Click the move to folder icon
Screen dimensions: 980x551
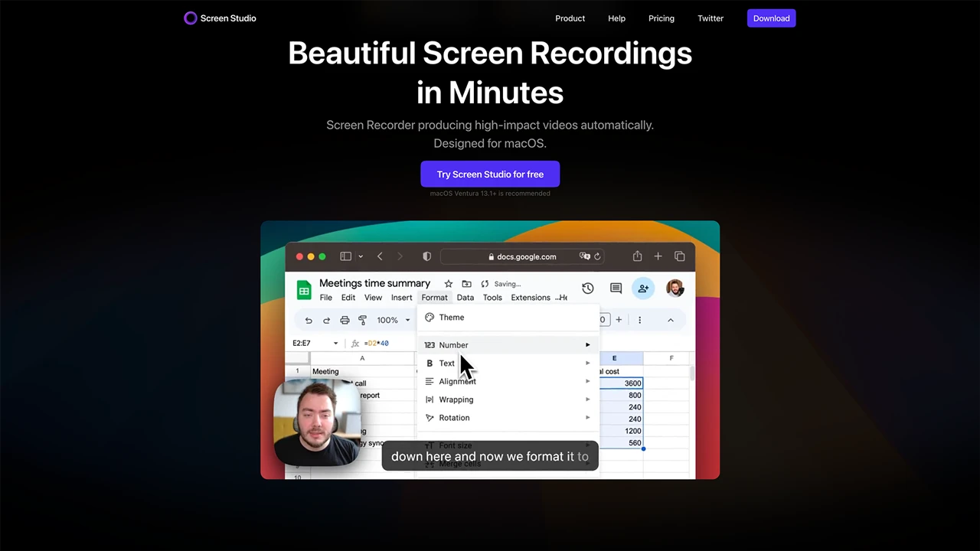click(466, 284)
